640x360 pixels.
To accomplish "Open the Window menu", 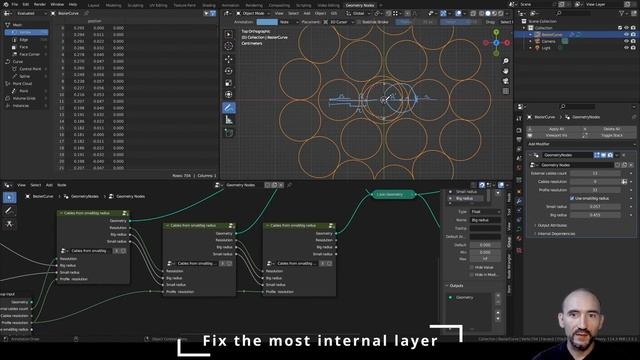I will click(x=57, y=4).
